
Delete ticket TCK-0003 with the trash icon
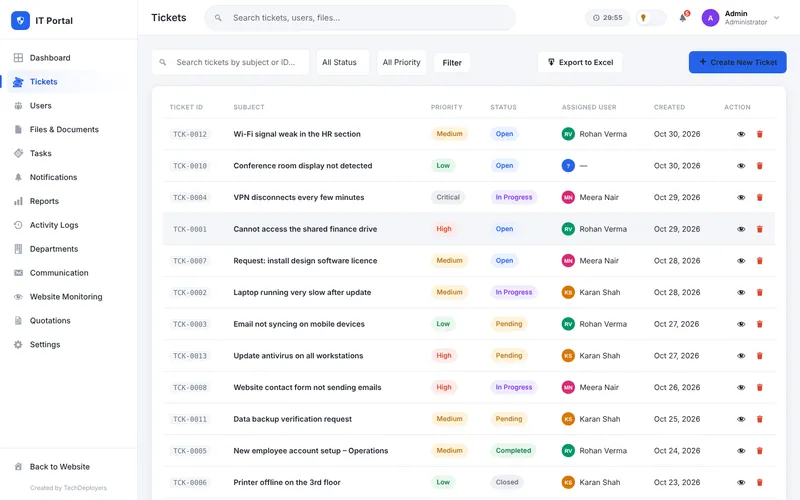click(759, 324)
